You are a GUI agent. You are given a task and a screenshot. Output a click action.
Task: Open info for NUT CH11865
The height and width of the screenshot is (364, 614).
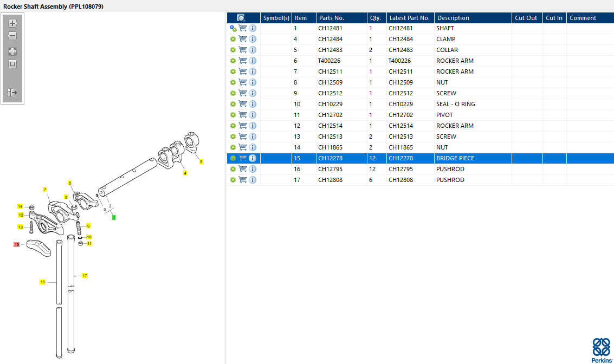point(253,147)
